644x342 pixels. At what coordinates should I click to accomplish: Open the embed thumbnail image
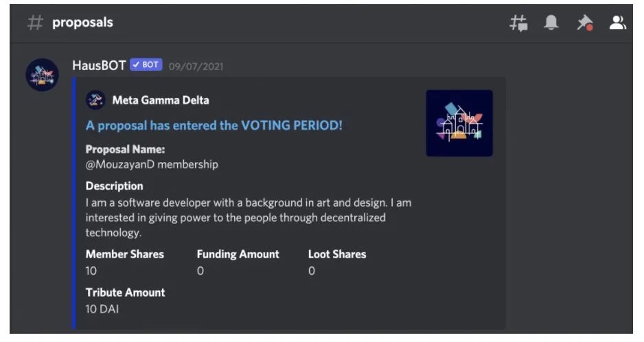pos(459,123)
